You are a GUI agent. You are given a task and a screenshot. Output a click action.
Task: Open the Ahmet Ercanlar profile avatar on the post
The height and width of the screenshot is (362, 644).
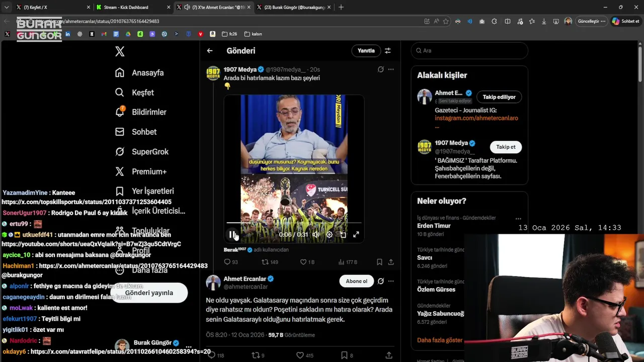[x=213, y=283]
